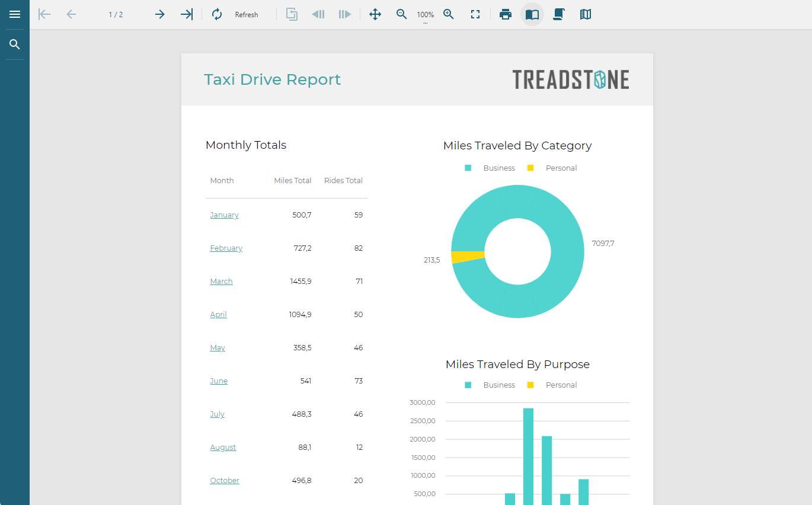This screenshot has width=812, height=505.
Task: Click Personal legend swatch in purpose chart
Action: (x=530, y=385)
